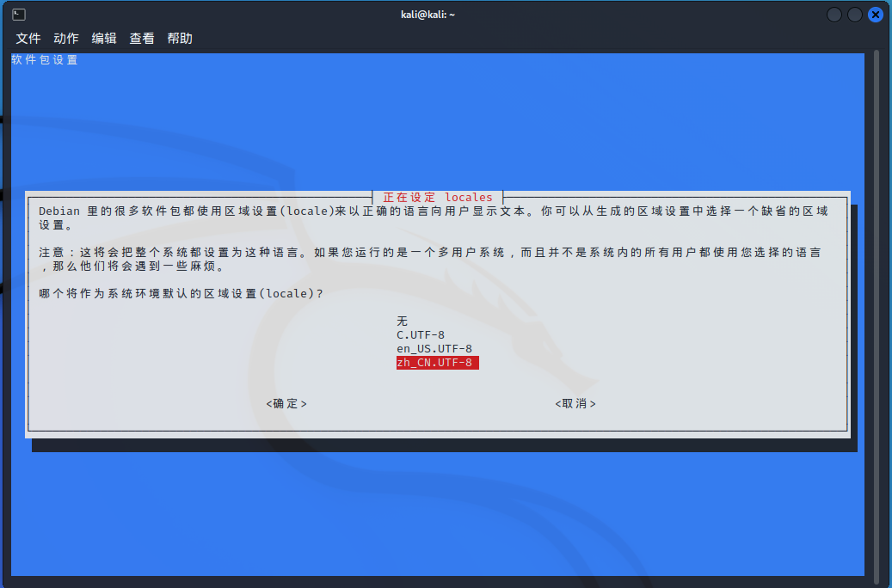Open the 帮助 menu
The width and height of the screenshot is (892, 588).
180,39
